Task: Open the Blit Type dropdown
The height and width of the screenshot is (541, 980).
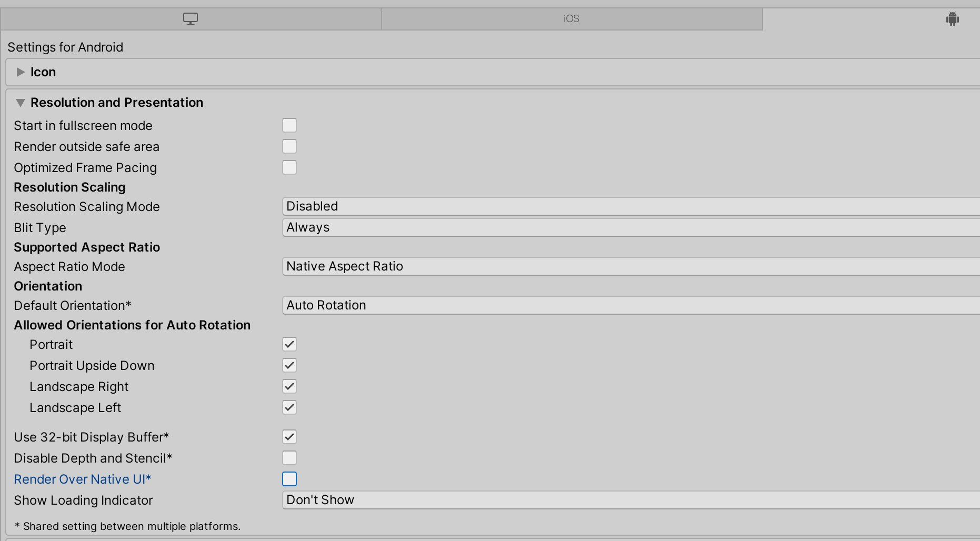Action: pos(631,227)
